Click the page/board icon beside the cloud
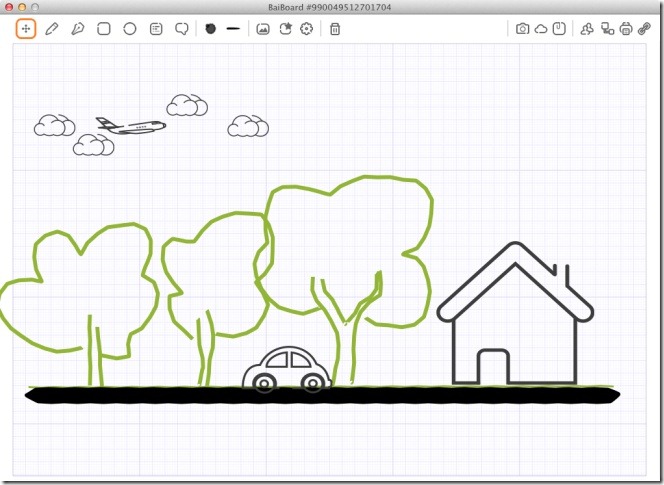The height and width of the screenshot is (485, 664). coord(559,29)
